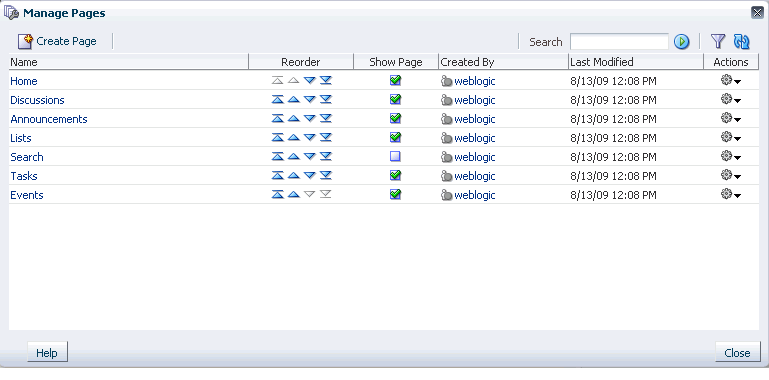Open Search page link in Name column
This screenshot has height=380, width=769.
tap(26, 157)
